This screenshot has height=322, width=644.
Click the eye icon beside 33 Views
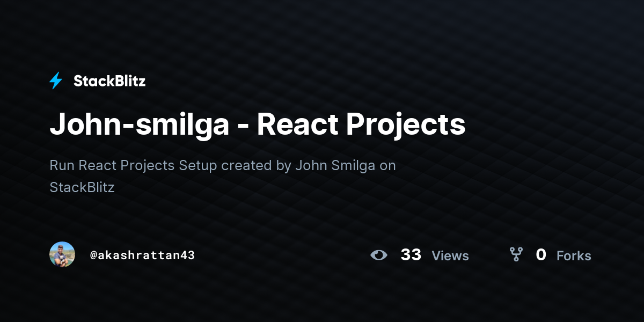pyautogui.click(x=379, y=255)
